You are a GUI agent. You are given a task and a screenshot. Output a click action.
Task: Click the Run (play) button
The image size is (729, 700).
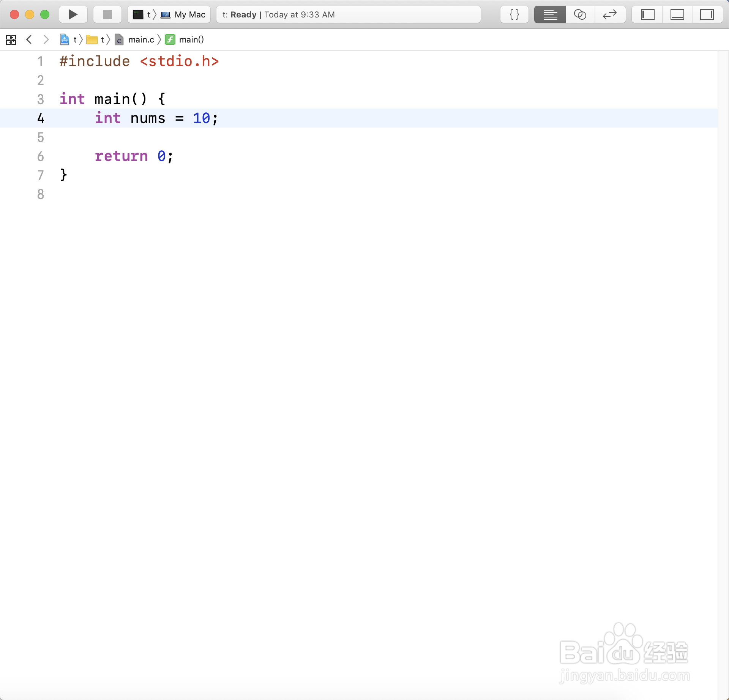[x=73, y=14]
